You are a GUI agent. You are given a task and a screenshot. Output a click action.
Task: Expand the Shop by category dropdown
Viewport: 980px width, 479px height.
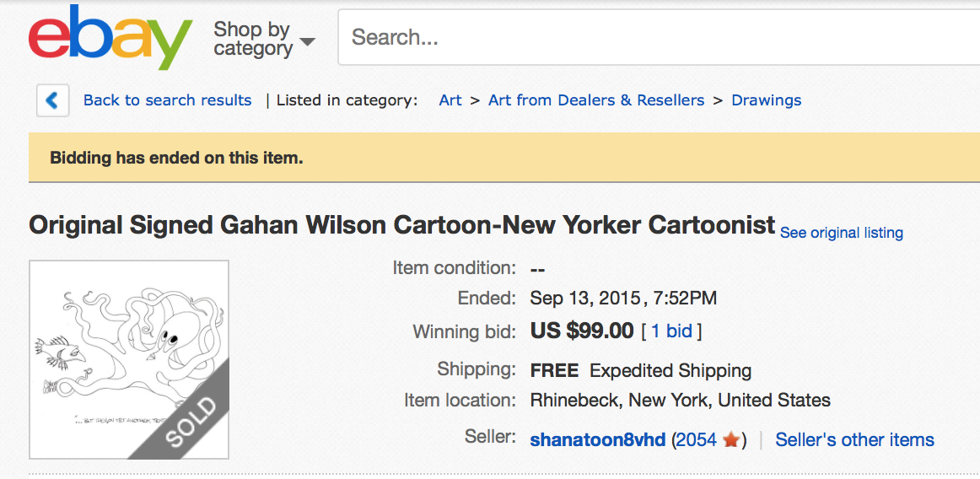[263, 40]
